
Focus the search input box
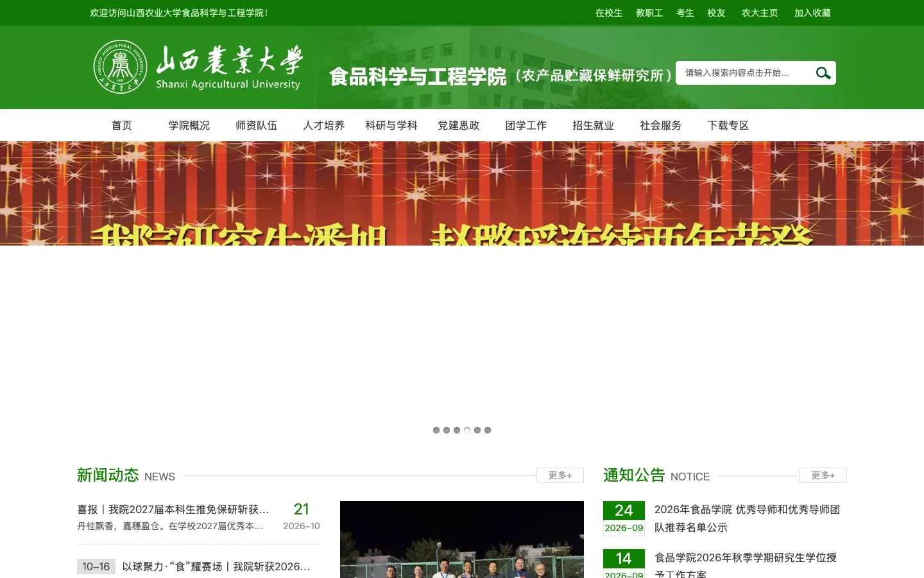coord(744,73)
